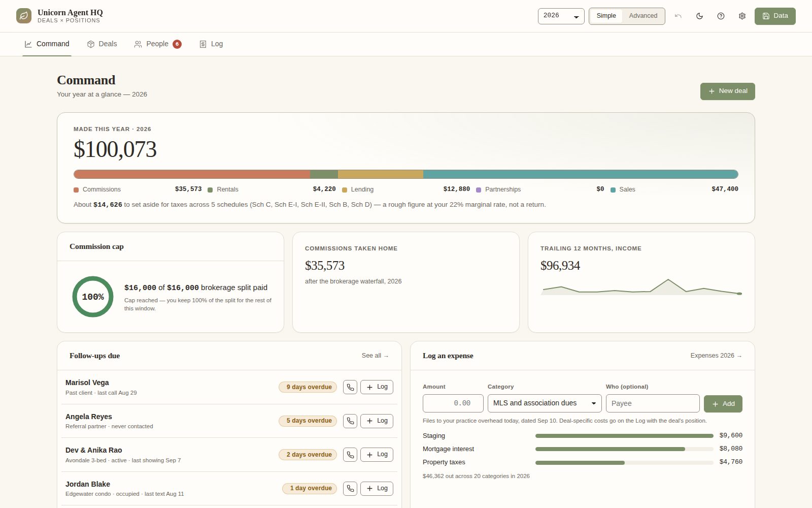Screen dimensions: 812x508
Task: Call Jordan Blake phone icon
Action: pos(350,488)
